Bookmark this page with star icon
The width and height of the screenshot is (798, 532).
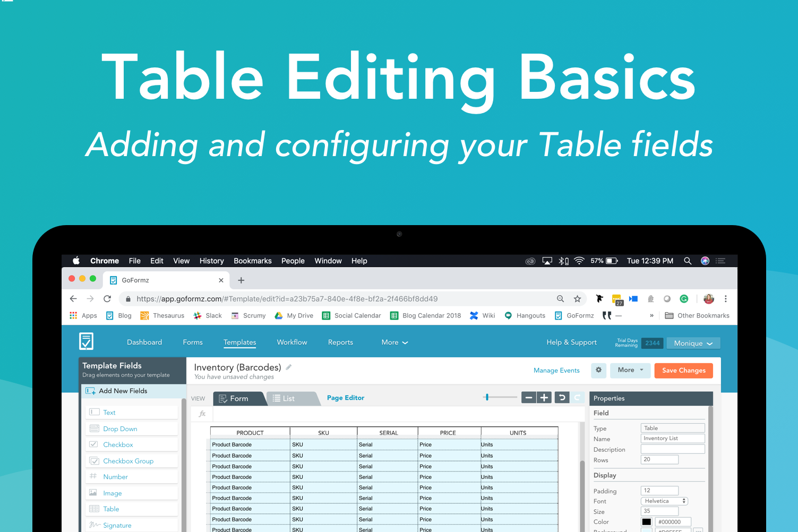point(577,299)
